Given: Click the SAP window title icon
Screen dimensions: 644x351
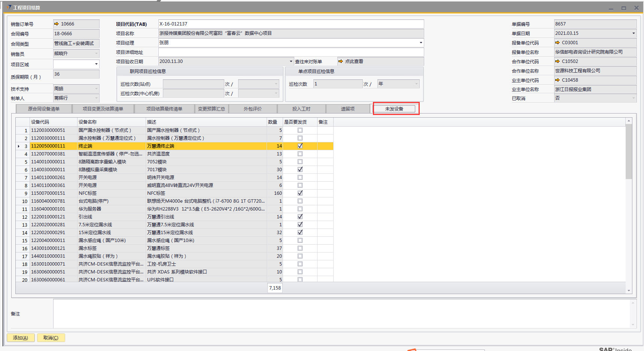Looking at the screenshot, I should pyautogui.click(x=9, y=7).
